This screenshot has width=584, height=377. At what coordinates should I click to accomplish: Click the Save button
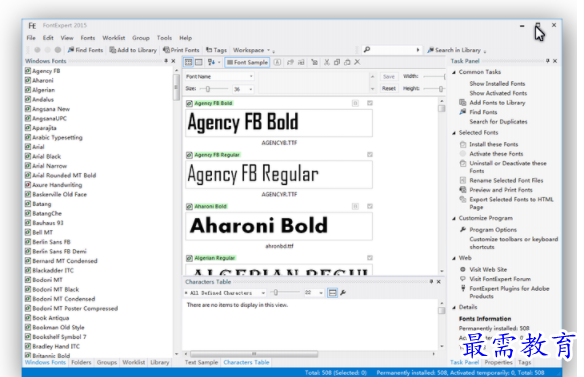pyautogui.click(x=389, y=76)
